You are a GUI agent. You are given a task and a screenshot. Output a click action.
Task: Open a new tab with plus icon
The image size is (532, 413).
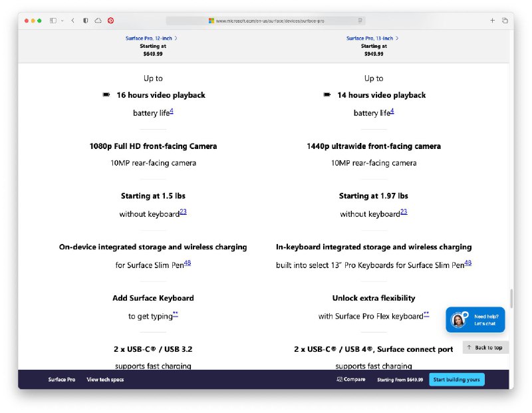click(x=492, y=21)
